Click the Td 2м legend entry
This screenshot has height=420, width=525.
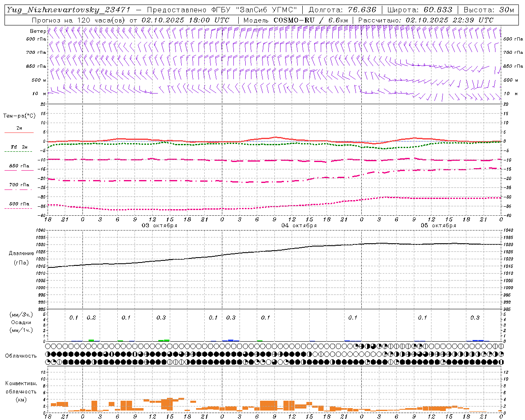19,147
